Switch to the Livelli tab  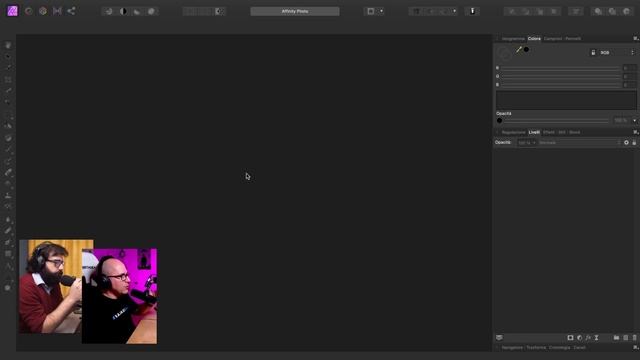coord(534,132)
